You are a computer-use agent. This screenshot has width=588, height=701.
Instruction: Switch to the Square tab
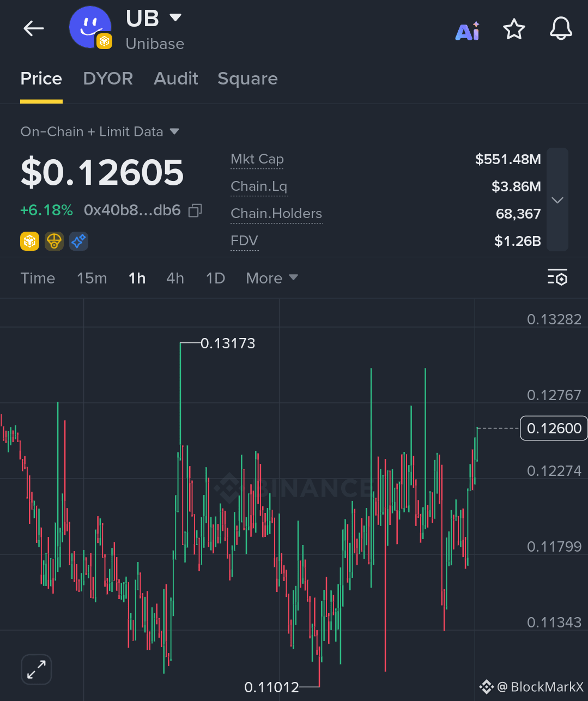point(247,79)
